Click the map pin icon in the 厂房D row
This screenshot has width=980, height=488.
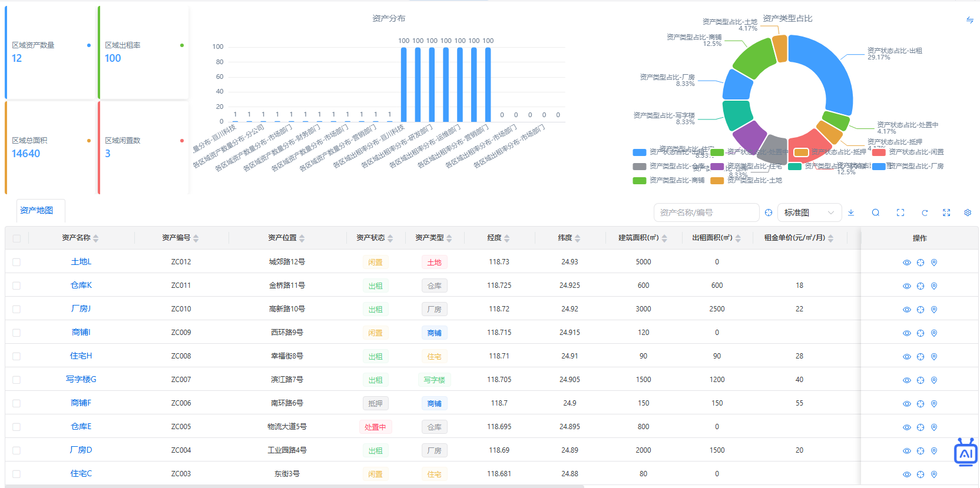point(934,451)
